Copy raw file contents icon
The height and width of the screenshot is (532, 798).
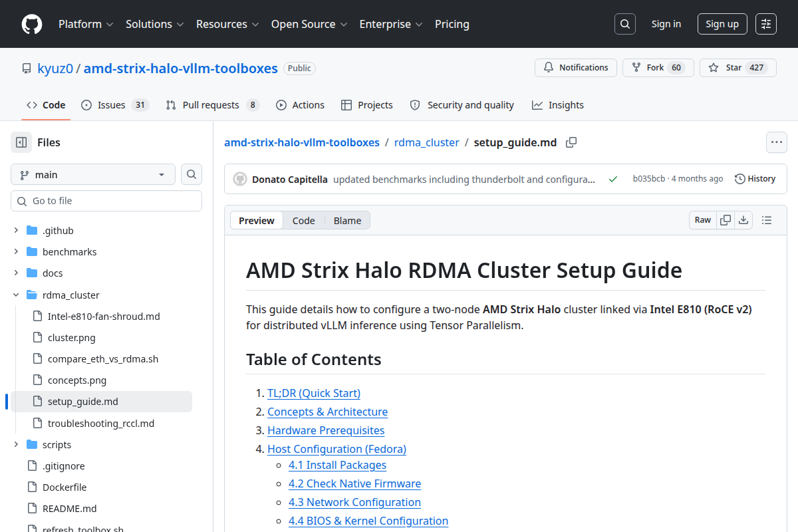tap(726, 220)
